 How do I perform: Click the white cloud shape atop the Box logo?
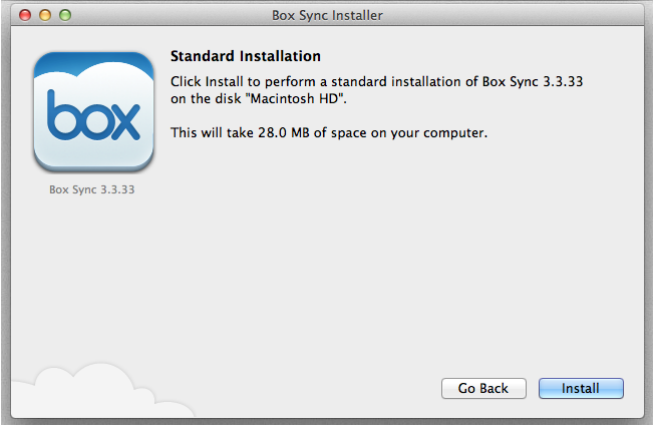(x=94, y=71)
